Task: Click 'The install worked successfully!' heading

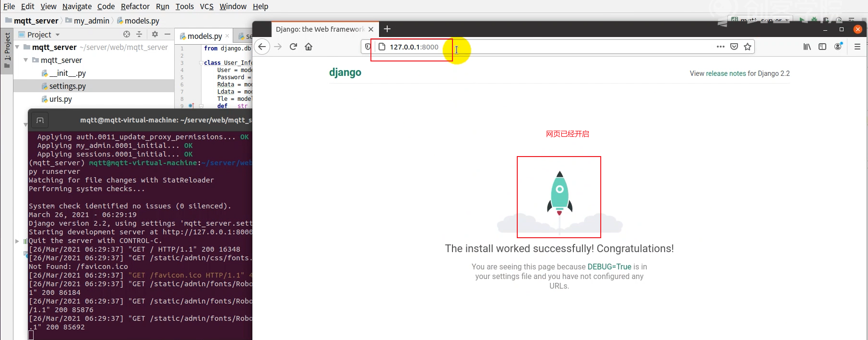Action: coord(559,248)
